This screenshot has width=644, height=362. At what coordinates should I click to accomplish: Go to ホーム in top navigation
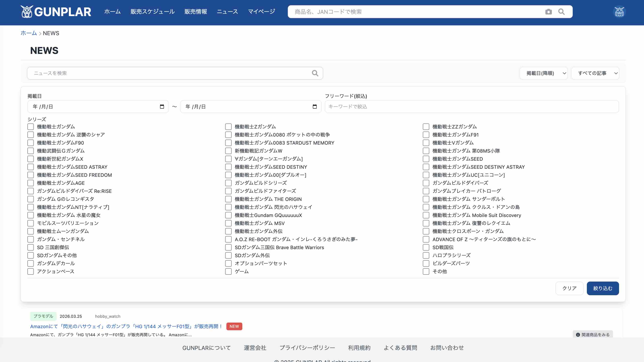point(112,12)
